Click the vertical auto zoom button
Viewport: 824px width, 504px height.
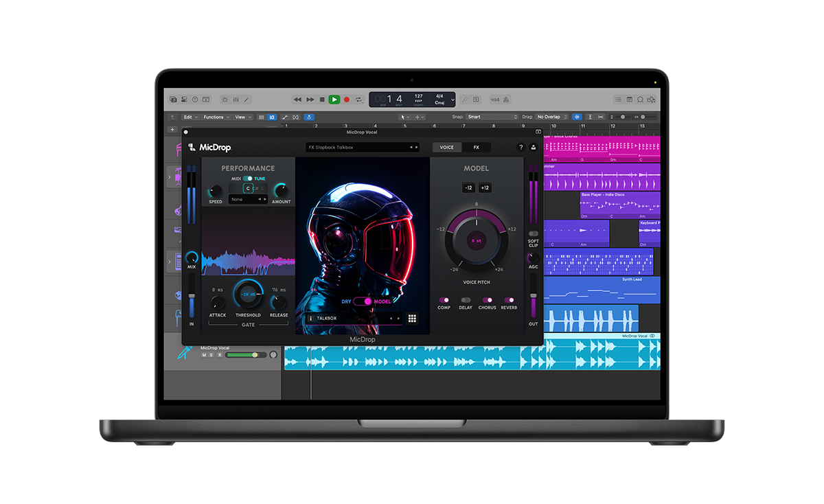(x=590, y=117)
